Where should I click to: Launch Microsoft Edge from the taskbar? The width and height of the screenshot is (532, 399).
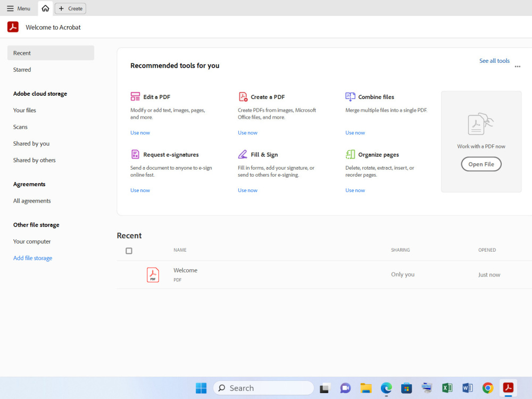386,388
